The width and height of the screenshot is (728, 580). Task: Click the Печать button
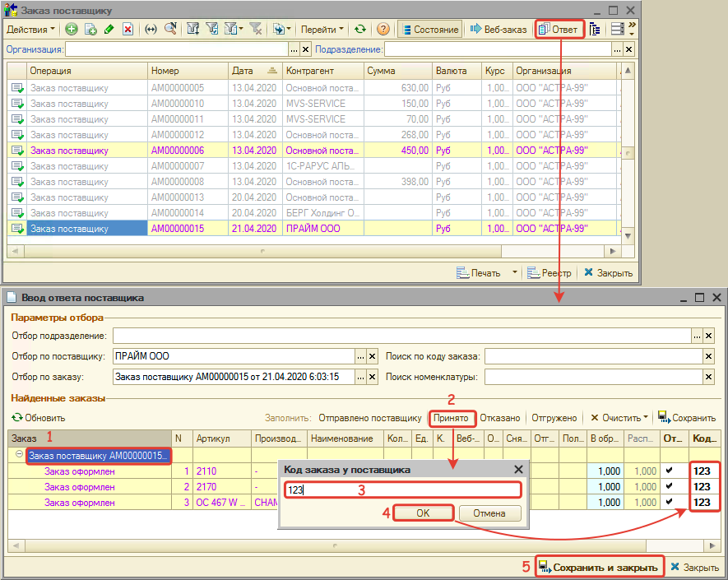point(478,272)
